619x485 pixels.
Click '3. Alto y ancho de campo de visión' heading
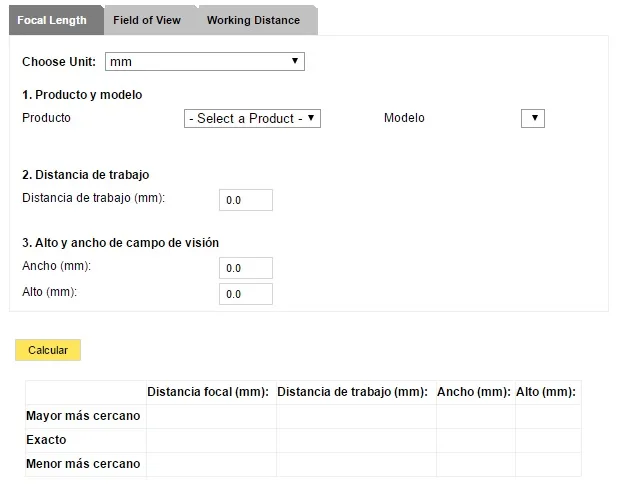click(120, 243)
